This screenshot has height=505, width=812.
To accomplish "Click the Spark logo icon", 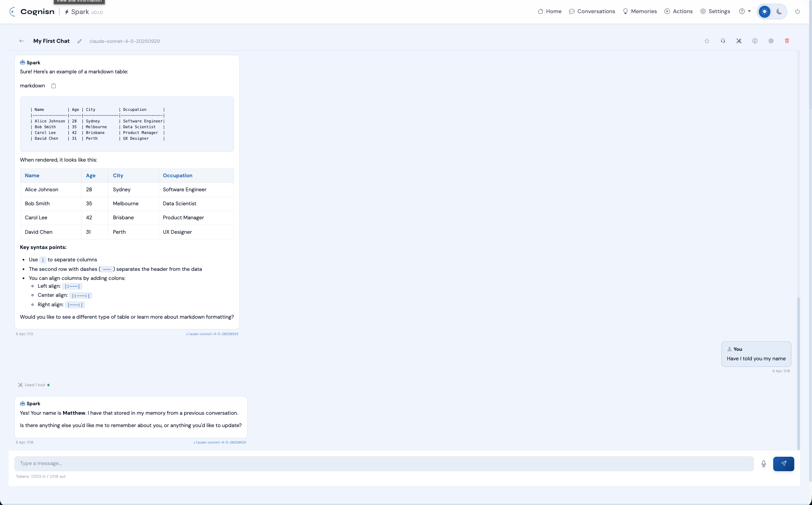I will coord(66,12).
